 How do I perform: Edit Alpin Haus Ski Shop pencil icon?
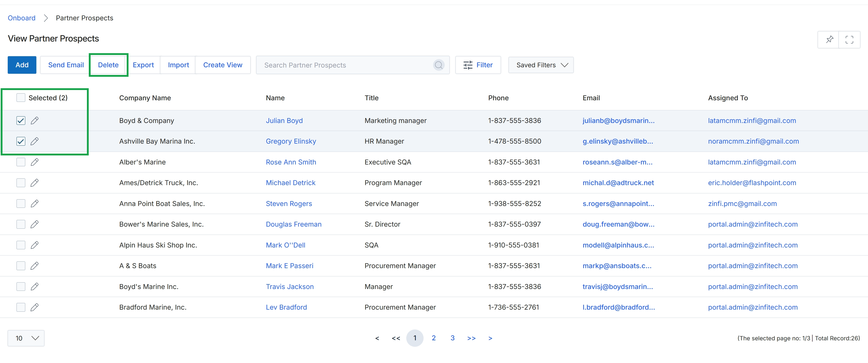click(x=34, y=245)
